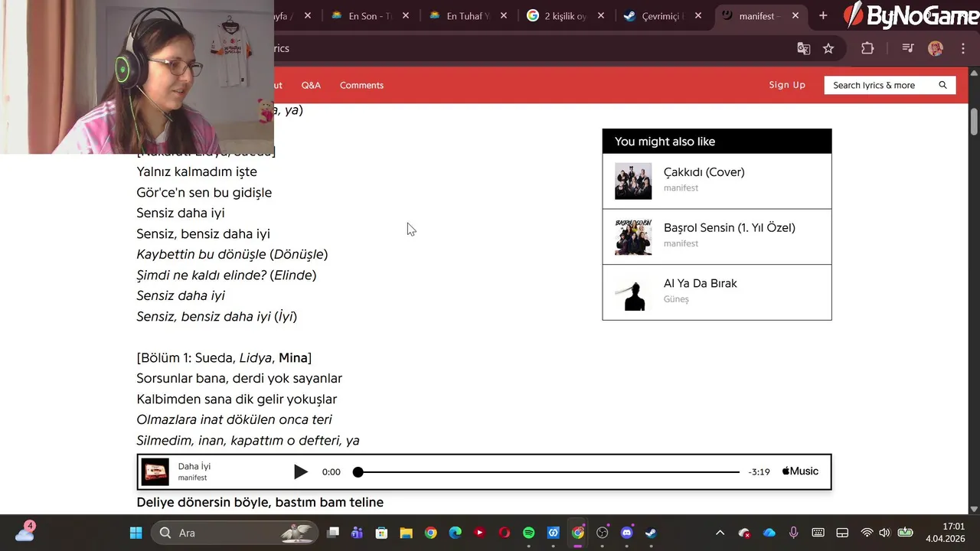The width and height of the screenshot is (980, 551).
Task: Open Chrome profile avatar
Action: (936, 48)
